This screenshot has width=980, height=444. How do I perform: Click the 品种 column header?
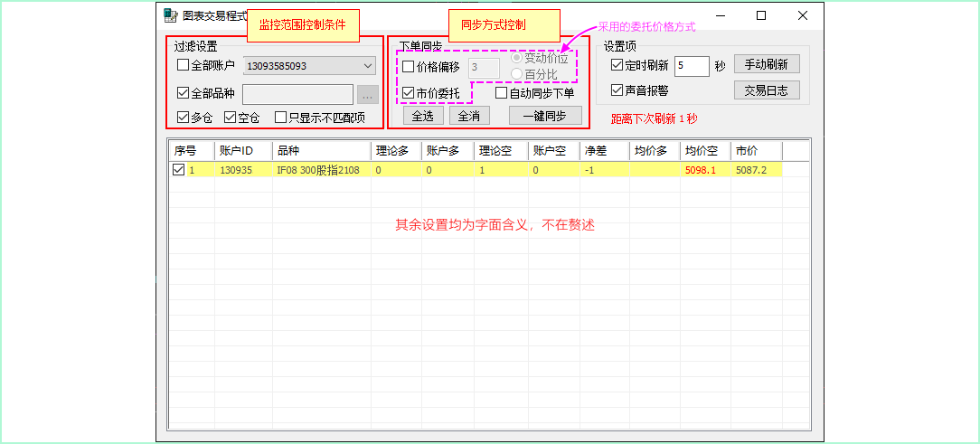tap(321, 151)
